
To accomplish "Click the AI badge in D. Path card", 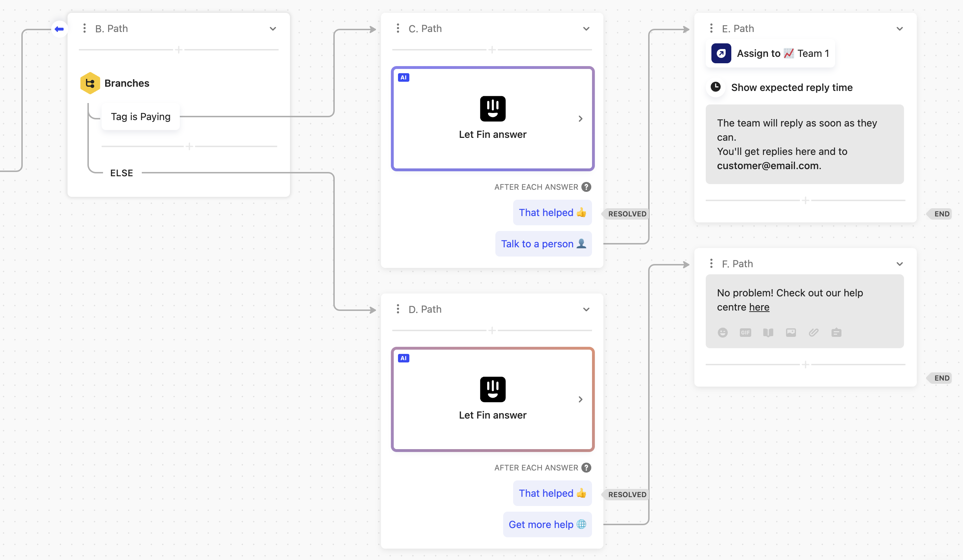I will click(404, 358).
